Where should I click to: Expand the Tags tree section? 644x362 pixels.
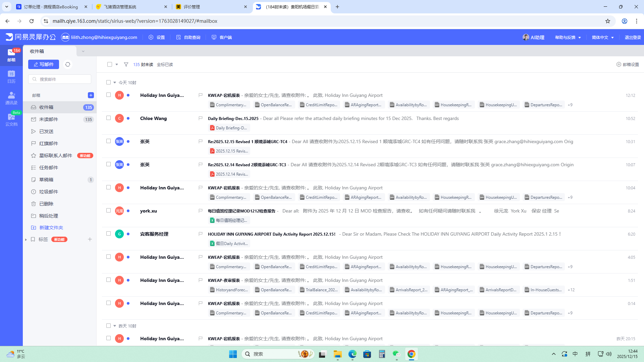coord(26,239)
